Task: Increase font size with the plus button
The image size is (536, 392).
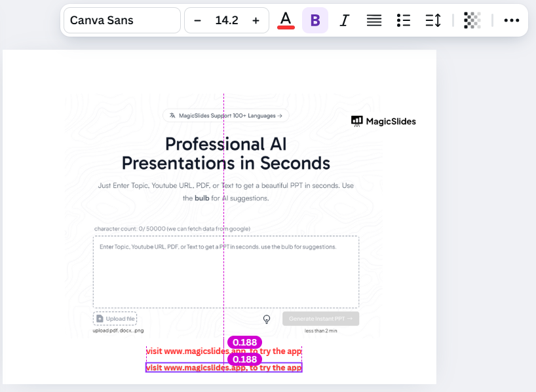Action: click(256, 20)
